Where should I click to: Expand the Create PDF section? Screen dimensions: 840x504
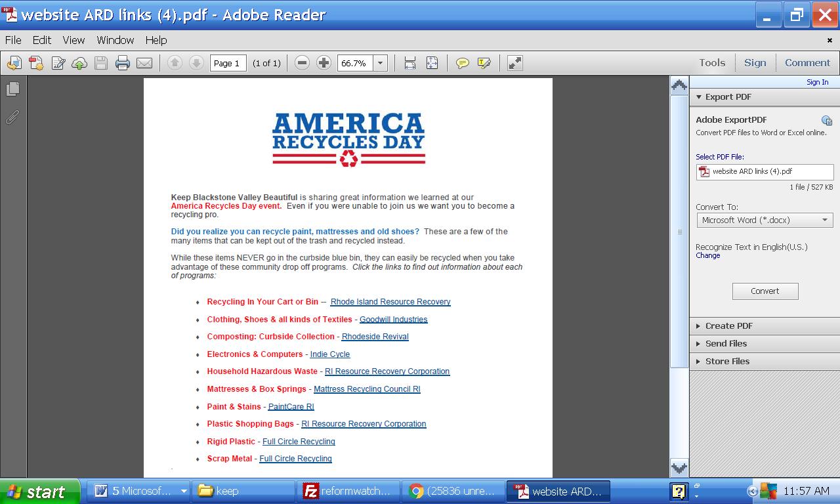728,325
